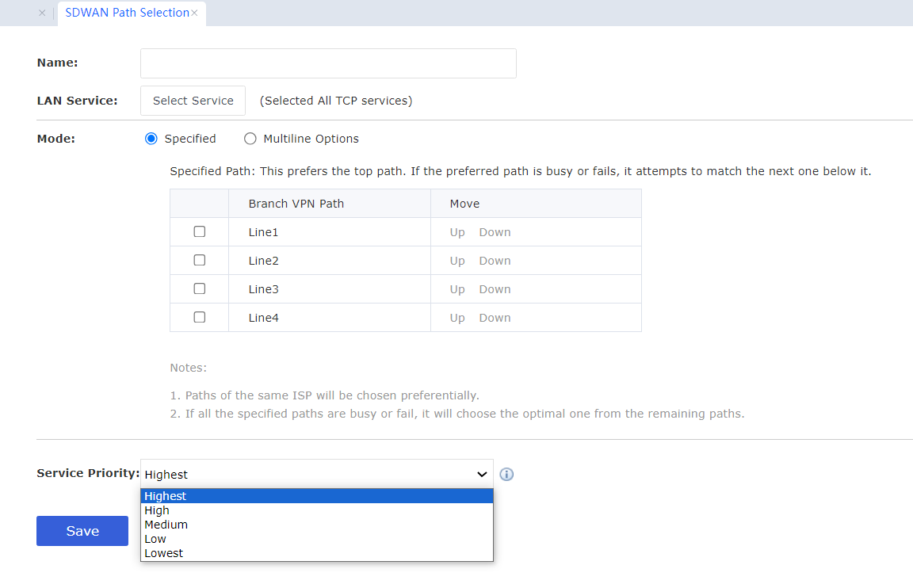Focus the Name text field
Viewport: 913px width, 588px height.
click(328, 63)
